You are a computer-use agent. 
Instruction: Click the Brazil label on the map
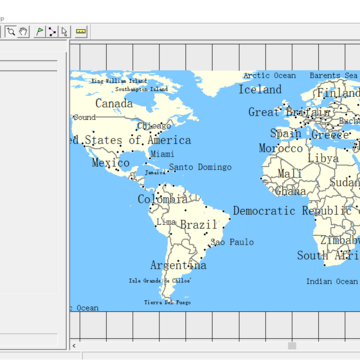[198, 224]
